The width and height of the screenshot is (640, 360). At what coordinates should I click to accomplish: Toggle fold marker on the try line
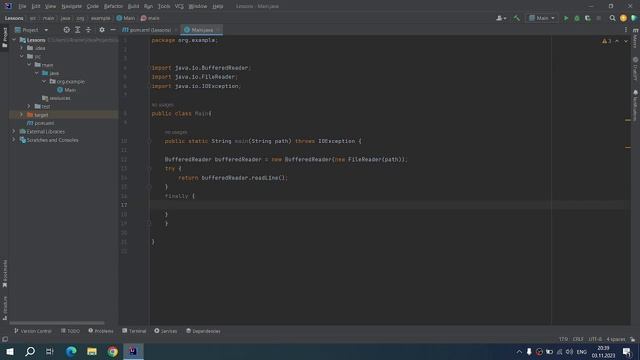point(149,168)
